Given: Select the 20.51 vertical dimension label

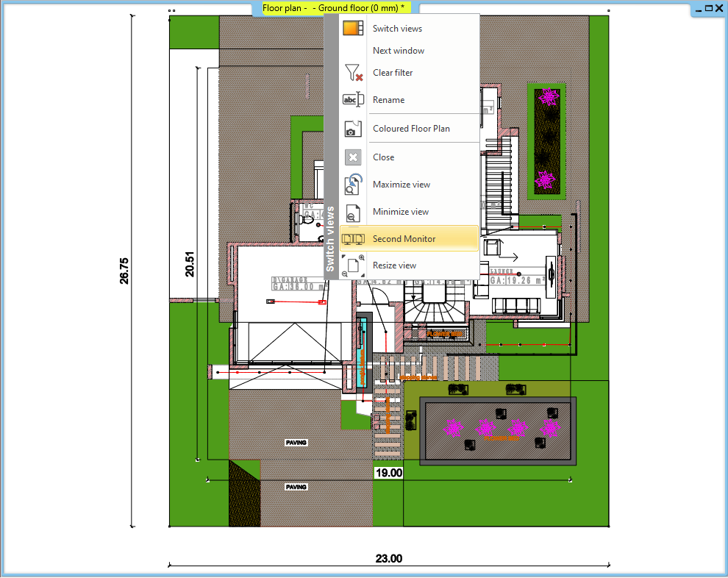Looking at the screenshot, I should pos(190,265).
